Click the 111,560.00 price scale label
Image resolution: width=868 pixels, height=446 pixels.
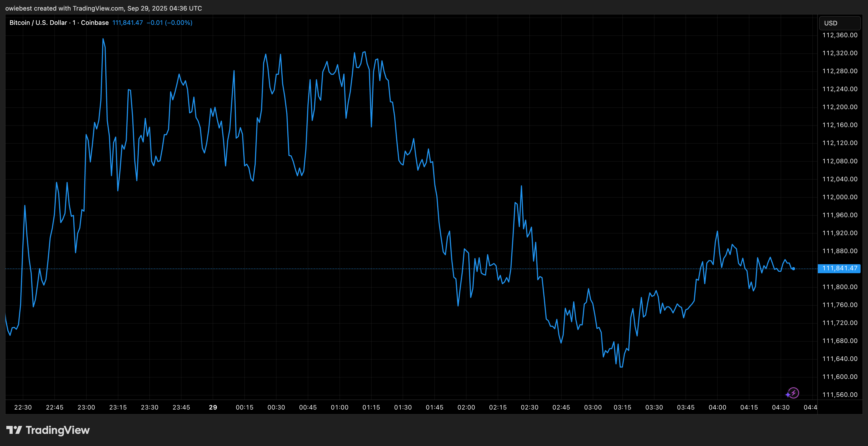point(840,395)
